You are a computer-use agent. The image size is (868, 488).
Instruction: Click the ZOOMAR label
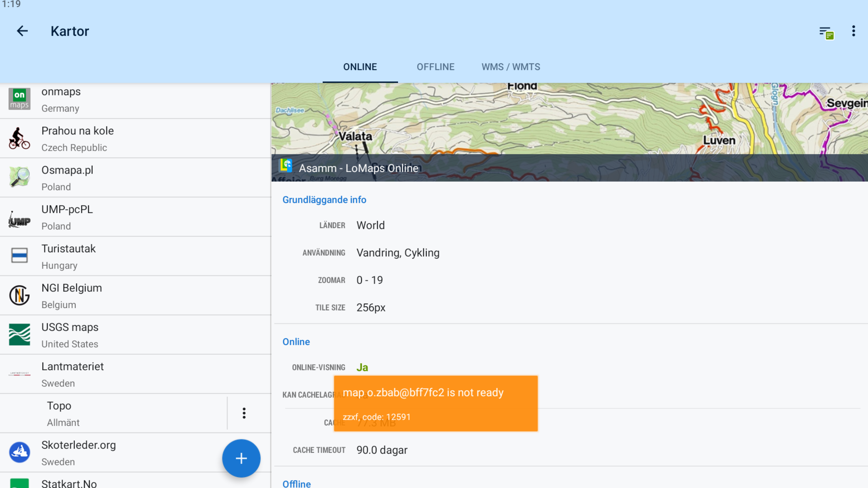(332, 280)
